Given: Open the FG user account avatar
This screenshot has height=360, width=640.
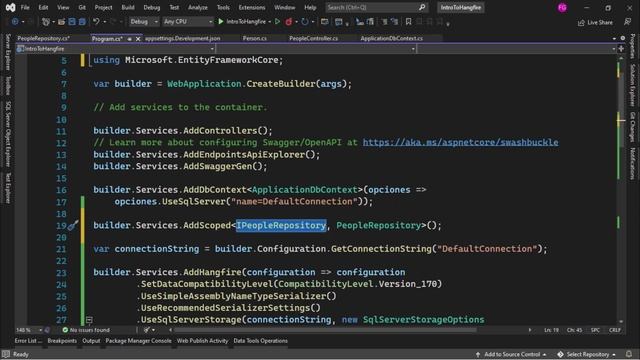Looking at the screenshot, I should pos(562,7).
